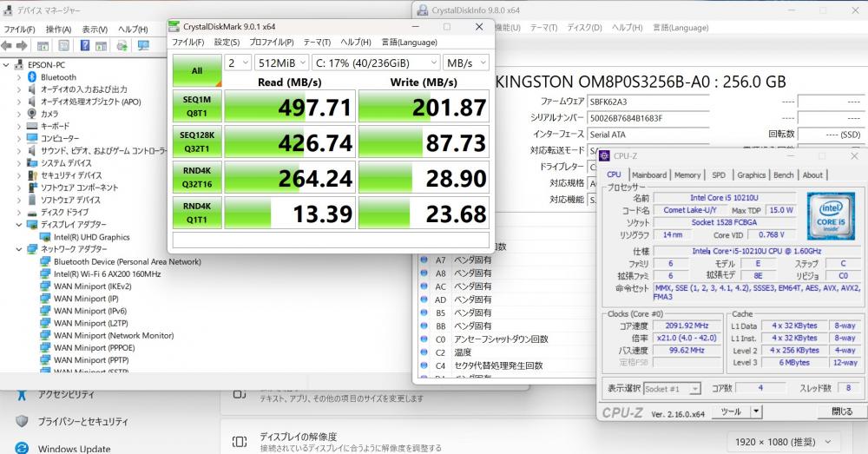The width and height of the screenshot is (868, 454).
Task: Open プロファイル(P) menu in CrystalDiskMark
Action: pos(271,42)
